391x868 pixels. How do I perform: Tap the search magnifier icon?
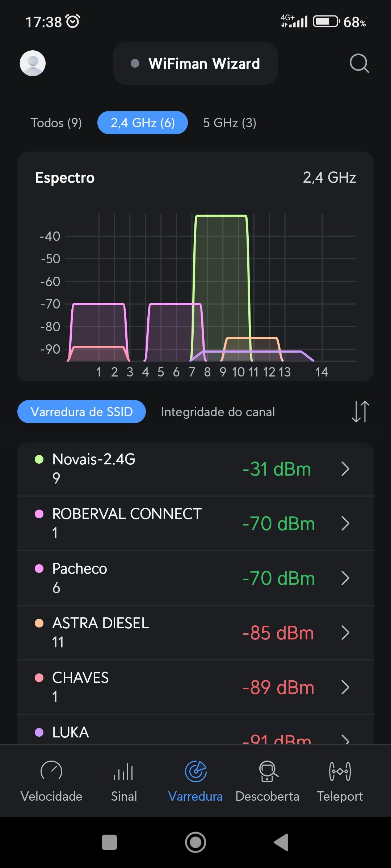359,64
